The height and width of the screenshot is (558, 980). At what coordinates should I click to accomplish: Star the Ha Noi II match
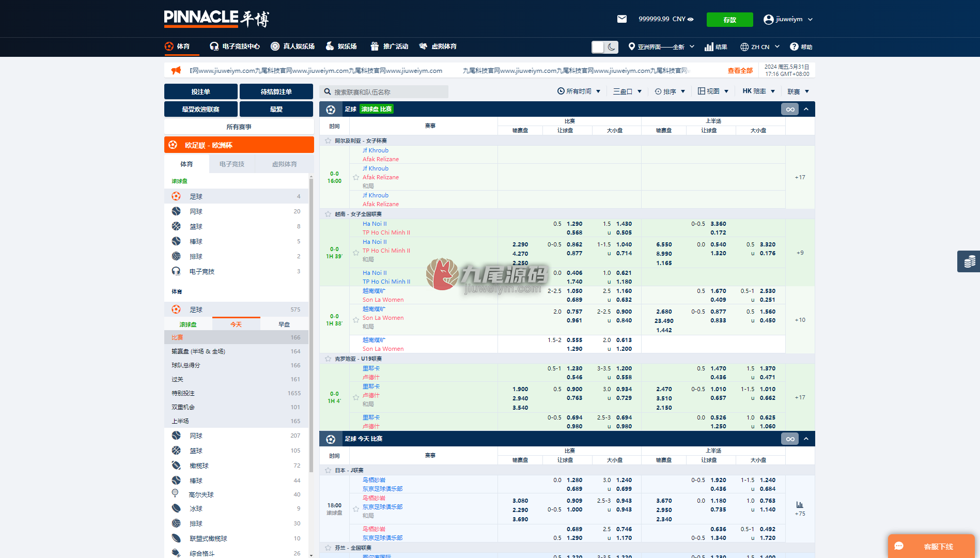click(356, 253)
